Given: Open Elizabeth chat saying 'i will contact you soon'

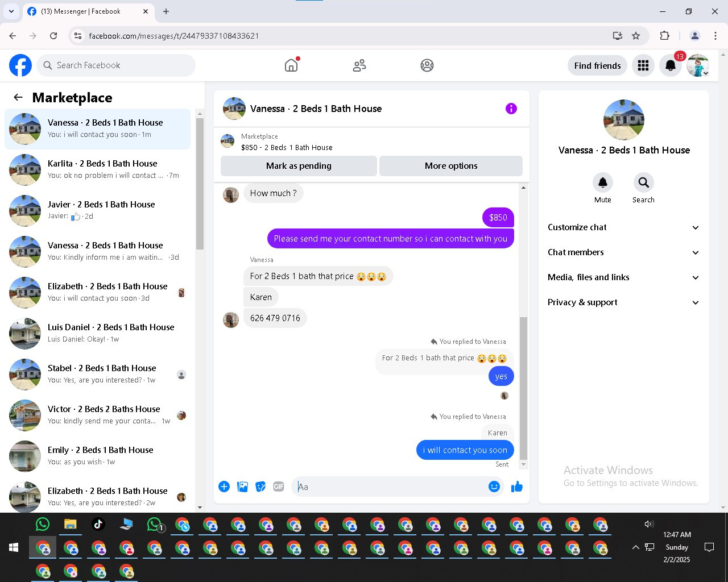Looking at the screenshot, I should click(x=97, y=293).
